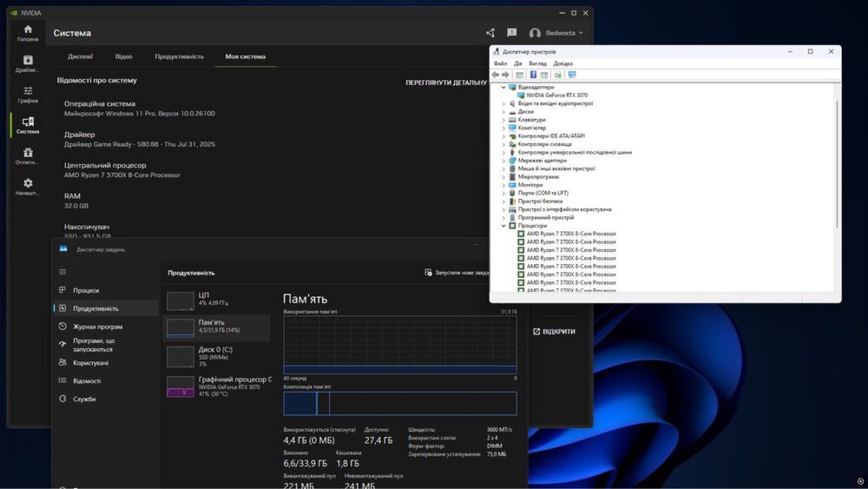Open the Оплати section in NVIDIA sidebar
868x489 pixels.
[28, 156]
